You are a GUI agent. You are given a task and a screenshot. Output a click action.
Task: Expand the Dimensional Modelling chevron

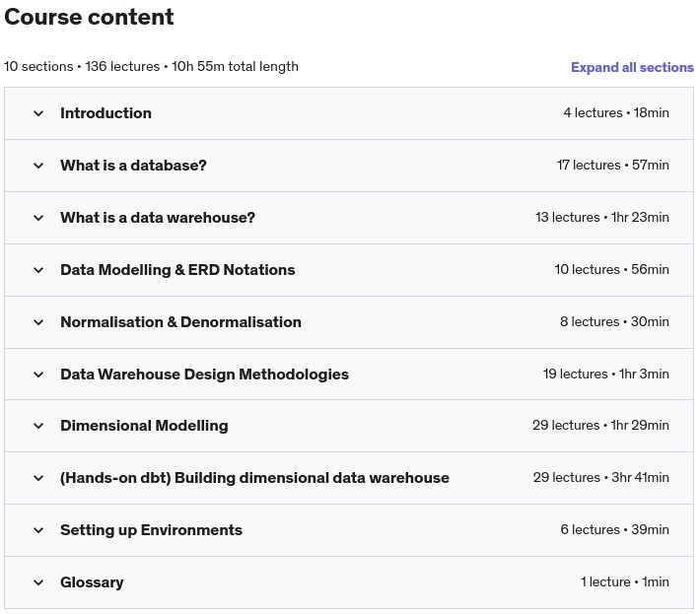click(38, 426)
